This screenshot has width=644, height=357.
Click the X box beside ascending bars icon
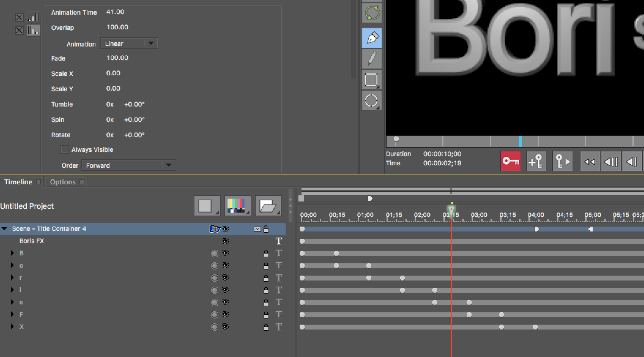tap(19, 17)
